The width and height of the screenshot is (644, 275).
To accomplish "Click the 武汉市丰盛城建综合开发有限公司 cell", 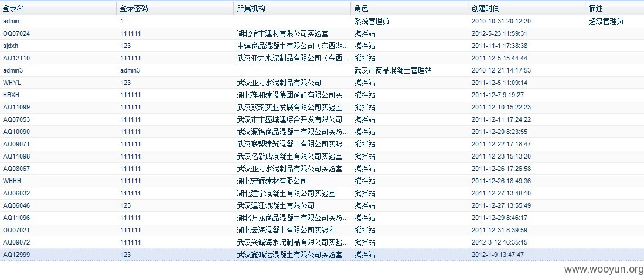I will [289, 120].
